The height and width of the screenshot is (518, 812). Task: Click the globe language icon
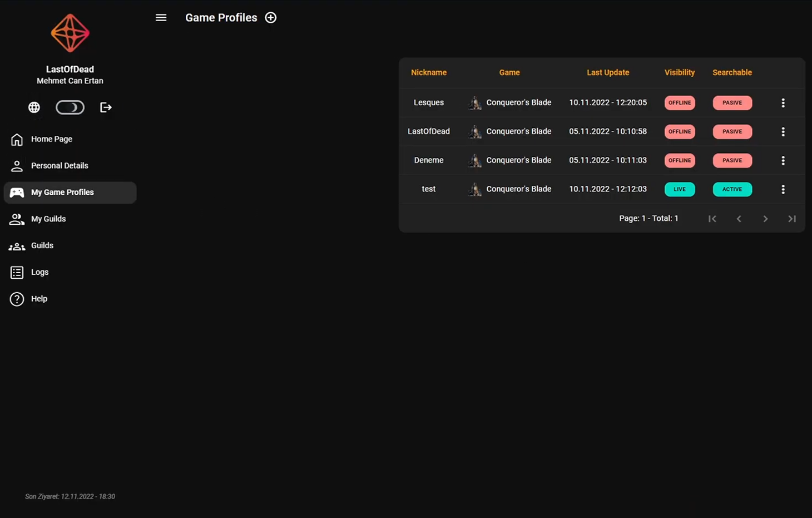(34, 107)
